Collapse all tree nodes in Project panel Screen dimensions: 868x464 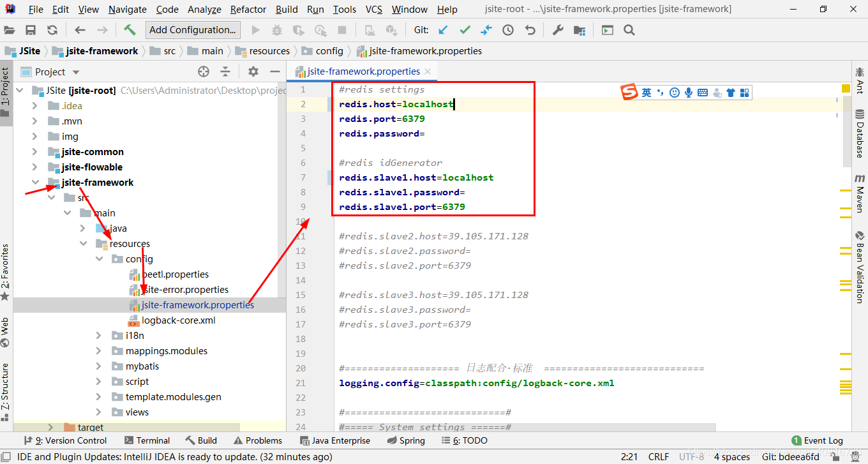[x=225, y=71]
